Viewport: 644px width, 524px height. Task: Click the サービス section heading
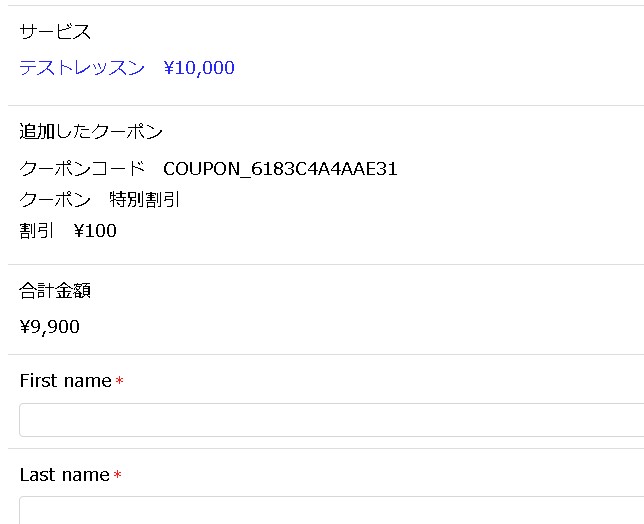point(55,32)
